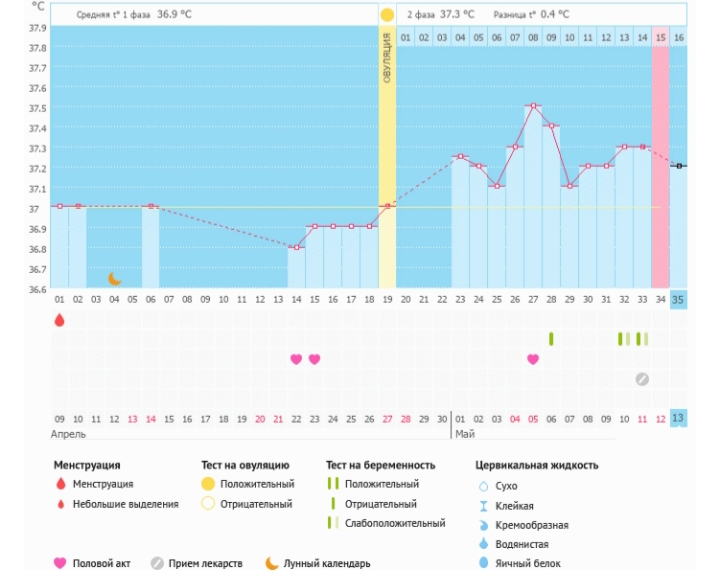The width and height of the screenshot is (720, 578).
Task: Click the gray medication icon under cycle day 33
Action: click(x=642, y=379)
